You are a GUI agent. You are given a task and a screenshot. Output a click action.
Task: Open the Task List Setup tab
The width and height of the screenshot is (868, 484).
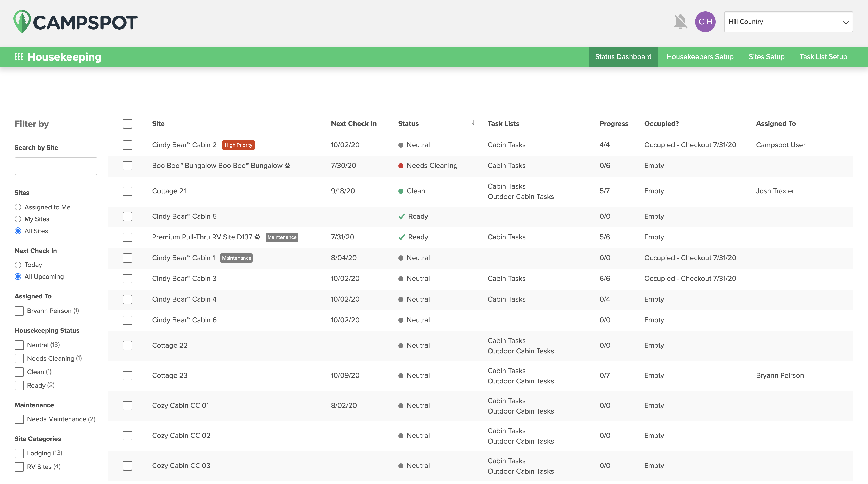[823, 57]
